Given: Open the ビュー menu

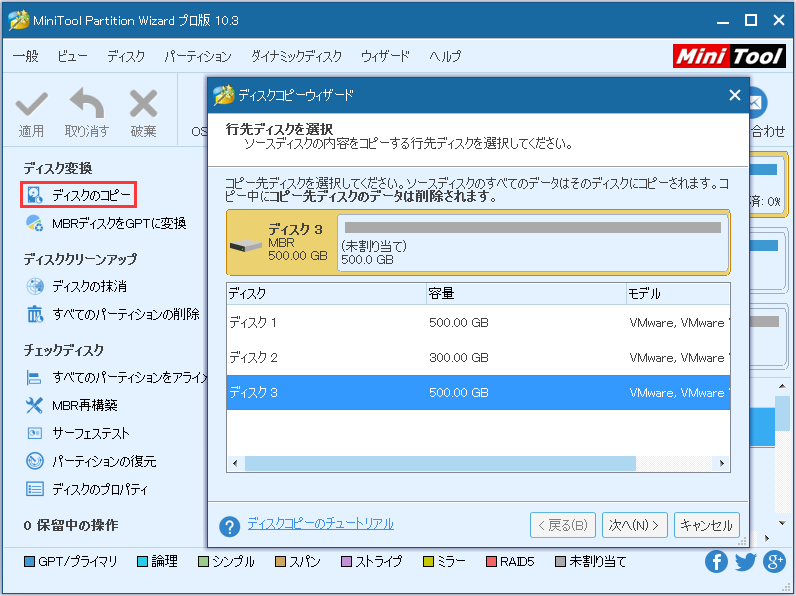Looking at the screenshot, I should (72, 56).
